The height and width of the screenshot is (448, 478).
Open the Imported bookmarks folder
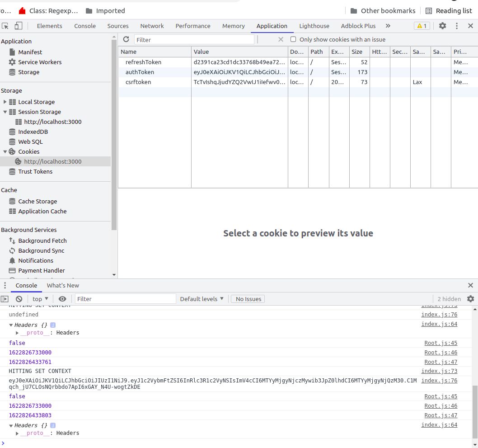coord(105,11)
